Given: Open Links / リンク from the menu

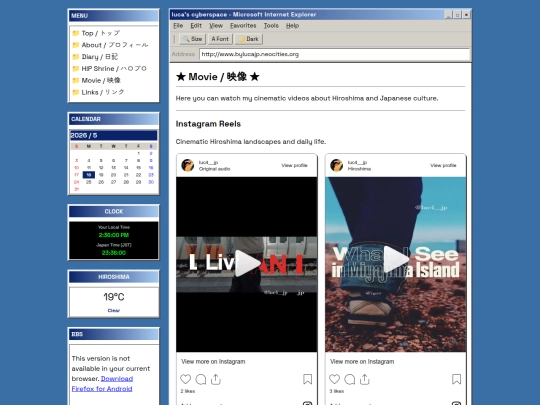Looking at the screenshot, I should 103,92.
